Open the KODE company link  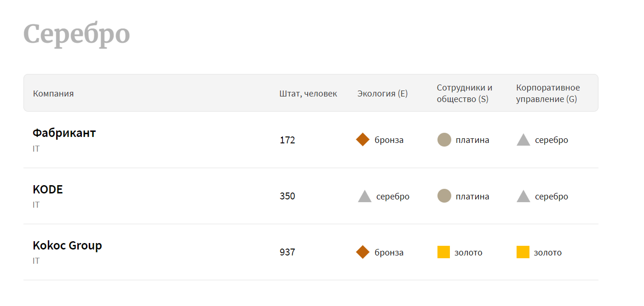coord(48,189)
